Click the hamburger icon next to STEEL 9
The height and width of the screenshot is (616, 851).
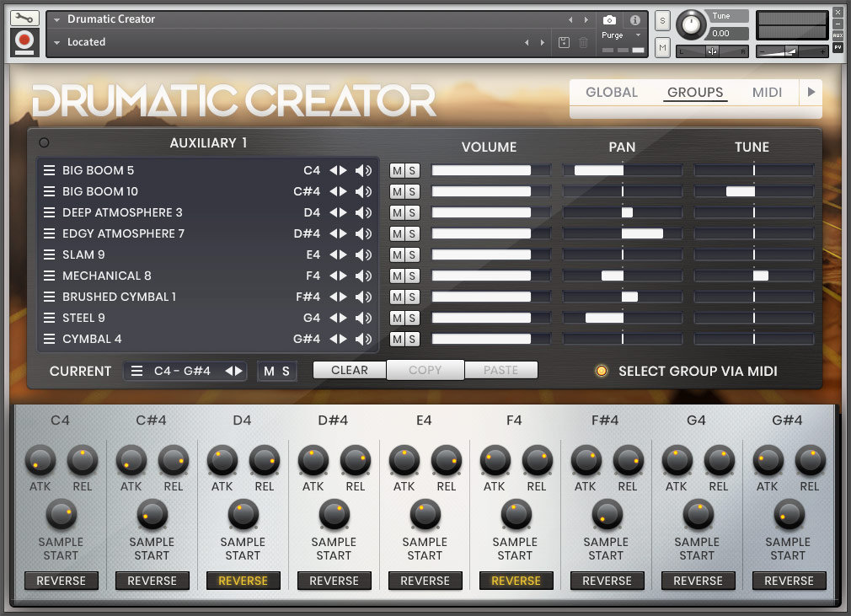tap(50, 318)
